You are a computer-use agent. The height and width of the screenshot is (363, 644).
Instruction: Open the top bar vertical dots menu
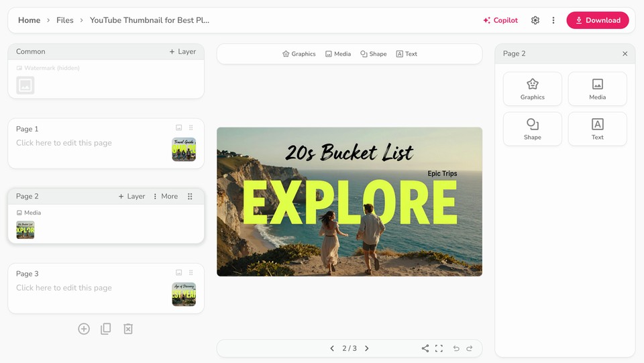coord(553,20)
